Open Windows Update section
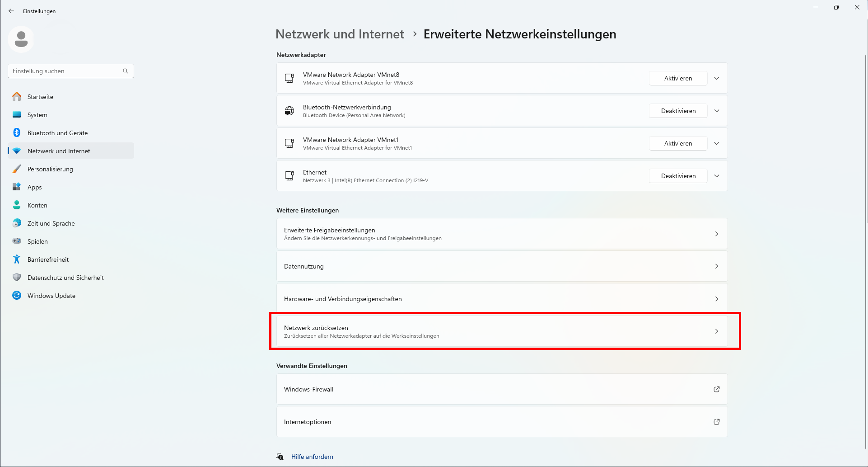 51,296
